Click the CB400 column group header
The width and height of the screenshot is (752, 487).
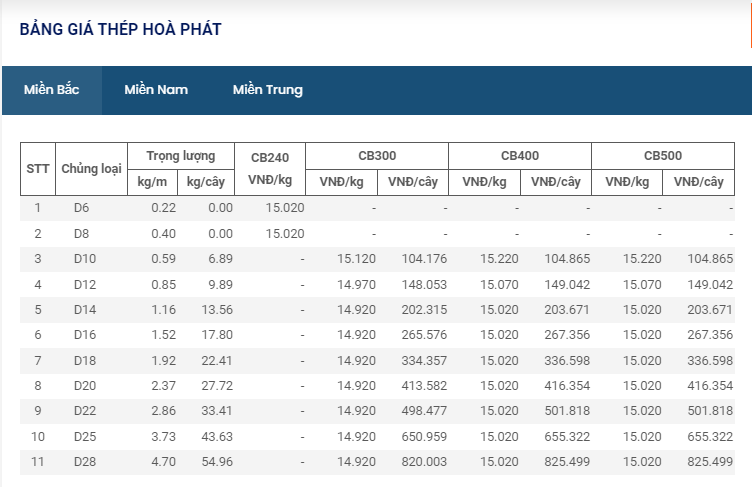520,156
